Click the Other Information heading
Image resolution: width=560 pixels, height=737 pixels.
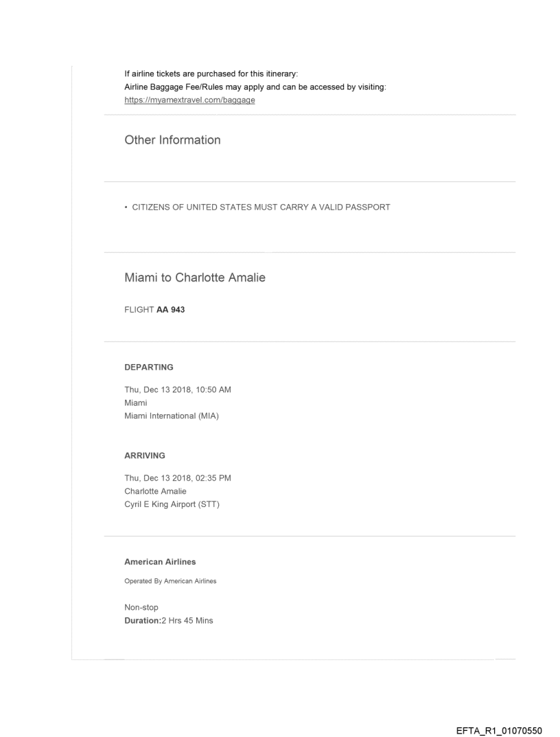pos(172,140)
